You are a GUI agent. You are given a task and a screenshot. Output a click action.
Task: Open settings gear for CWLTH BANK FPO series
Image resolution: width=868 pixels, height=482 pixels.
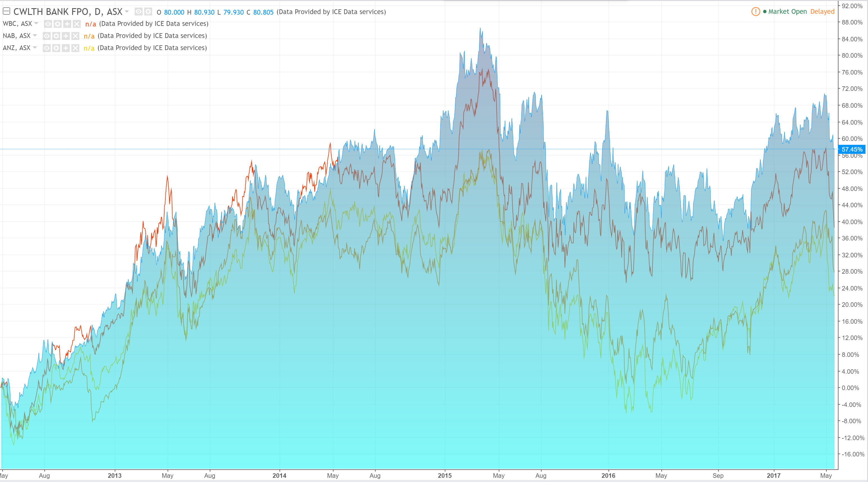(x=148, y=12)
